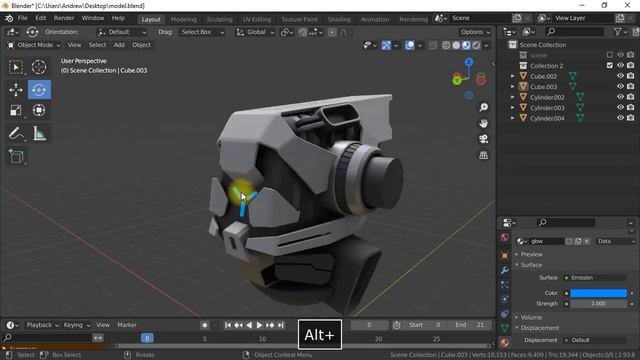This screenshot has width=640, height=360.
Task: Switch to the Modeling workspace tab
Action: coord(183,19)
